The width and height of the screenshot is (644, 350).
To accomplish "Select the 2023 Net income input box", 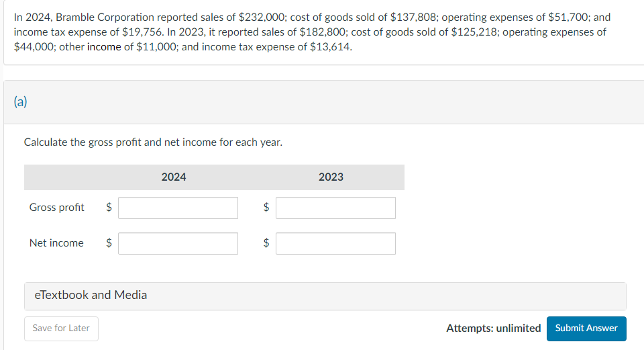I will pos(335,243).
